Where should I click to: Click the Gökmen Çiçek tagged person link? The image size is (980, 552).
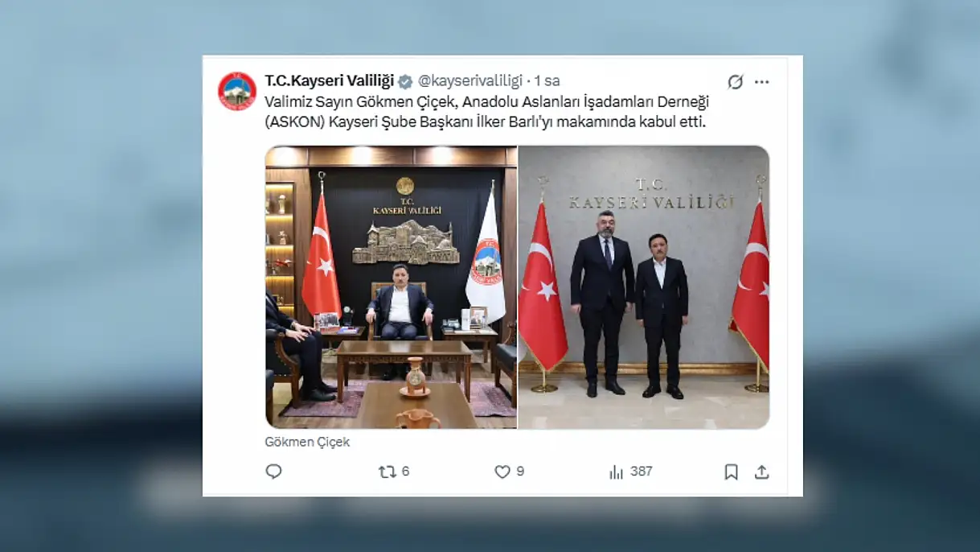point(307,442)
